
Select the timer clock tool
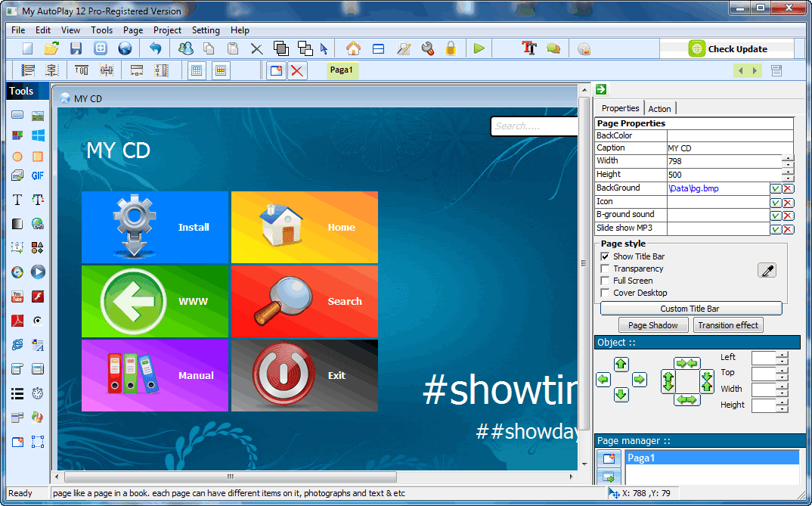37,393
